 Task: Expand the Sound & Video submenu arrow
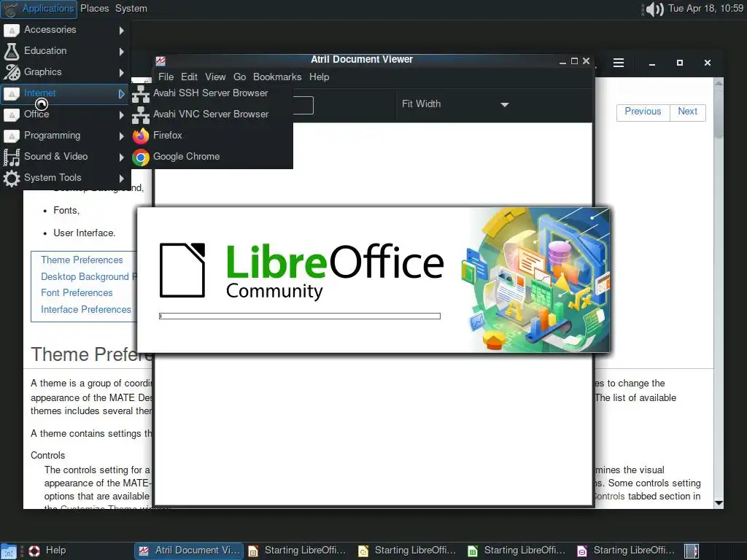point(122,157)
